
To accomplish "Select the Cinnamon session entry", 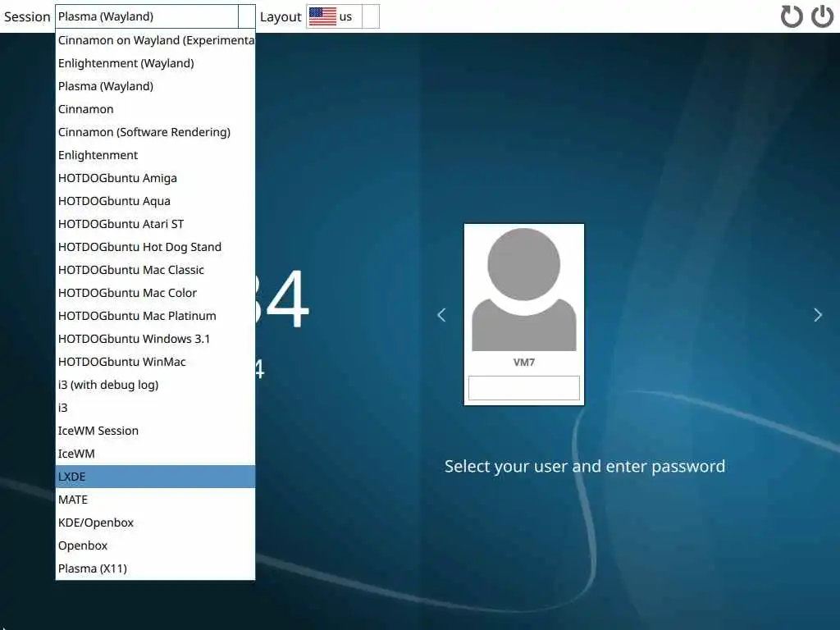I will coord(155,109).
